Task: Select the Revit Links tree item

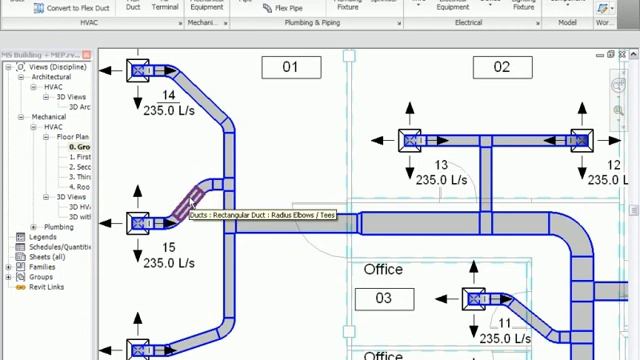Action: click(47, 287)
